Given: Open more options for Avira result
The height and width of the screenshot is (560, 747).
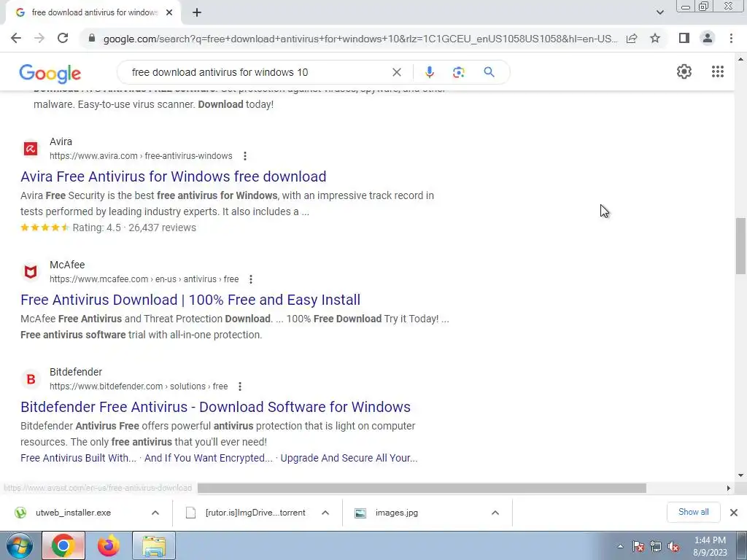Looking at the screenshot, I should click(x=245, y=156).
